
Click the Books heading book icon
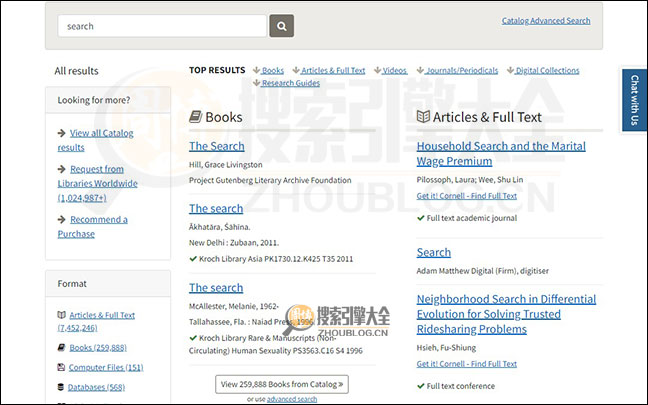click(x=196, y=117)
